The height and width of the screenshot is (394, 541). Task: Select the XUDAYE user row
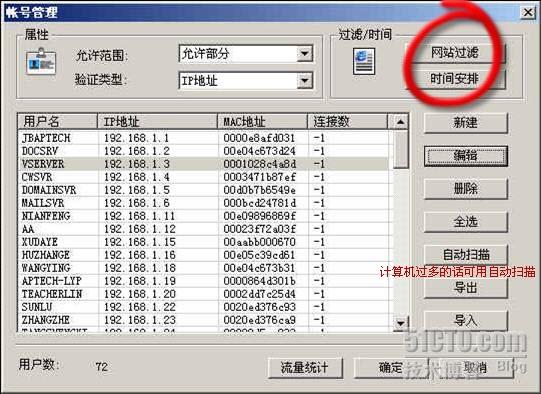click(x=204, y=242)
